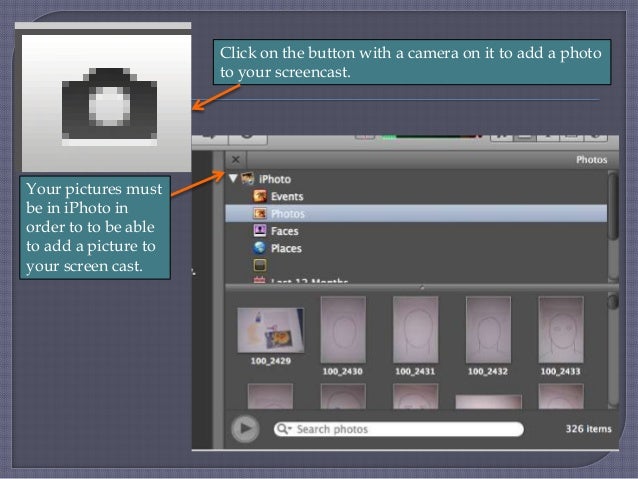Click the Places globe icon

coord(260,248)
